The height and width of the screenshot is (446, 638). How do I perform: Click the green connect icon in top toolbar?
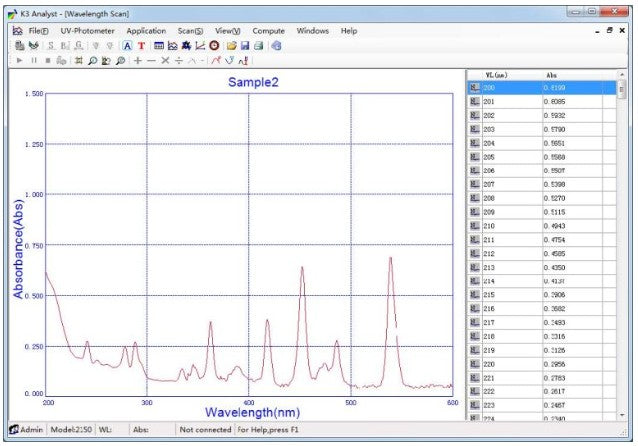[x=34, y=46]
